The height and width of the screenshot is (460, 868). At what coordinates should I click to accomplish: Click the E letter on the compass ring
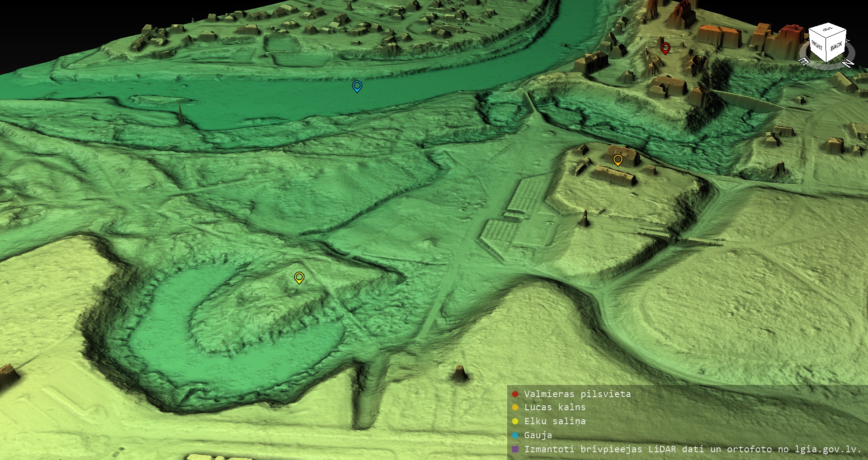pos(804,62)
